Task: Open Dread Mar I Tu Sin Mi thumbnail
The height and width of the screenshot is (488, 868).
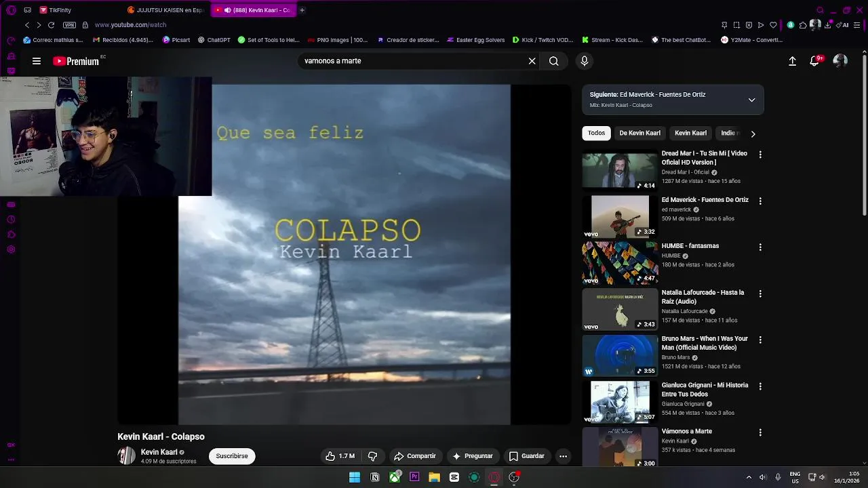Action: [620, 170]
